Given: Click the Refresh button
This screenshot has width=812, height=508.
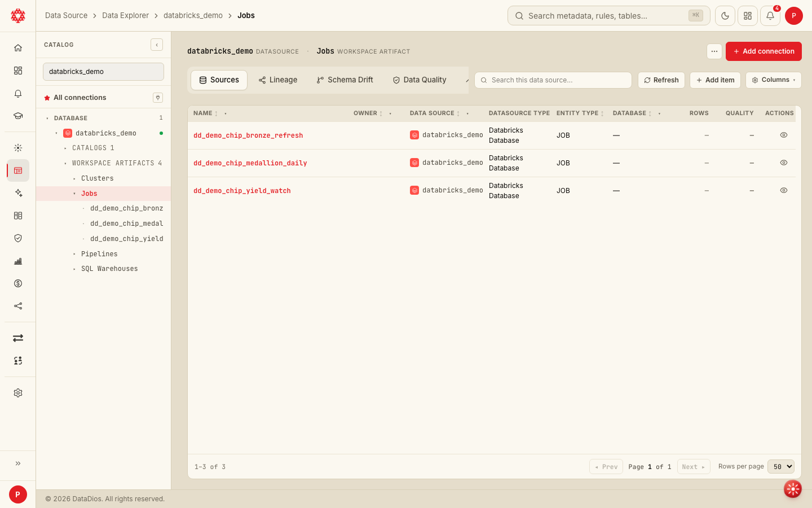Looking at the screenshot, I should pos(661,80).
